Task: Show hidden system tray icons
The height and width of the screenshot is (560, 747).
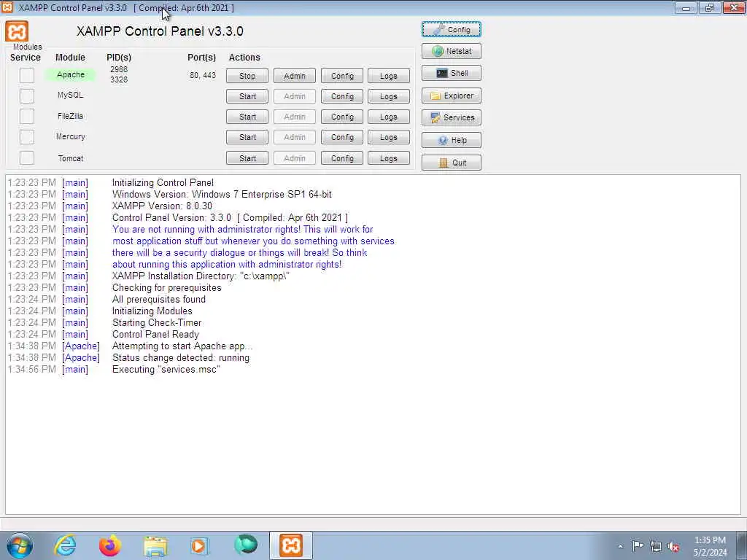Action: [x=620, y=546]
